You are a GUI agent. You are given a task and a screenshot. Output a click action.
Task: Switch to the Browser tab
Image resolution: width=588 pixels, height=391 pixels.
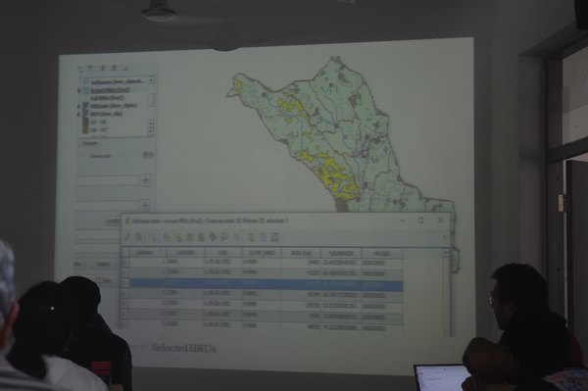[89, 143]
